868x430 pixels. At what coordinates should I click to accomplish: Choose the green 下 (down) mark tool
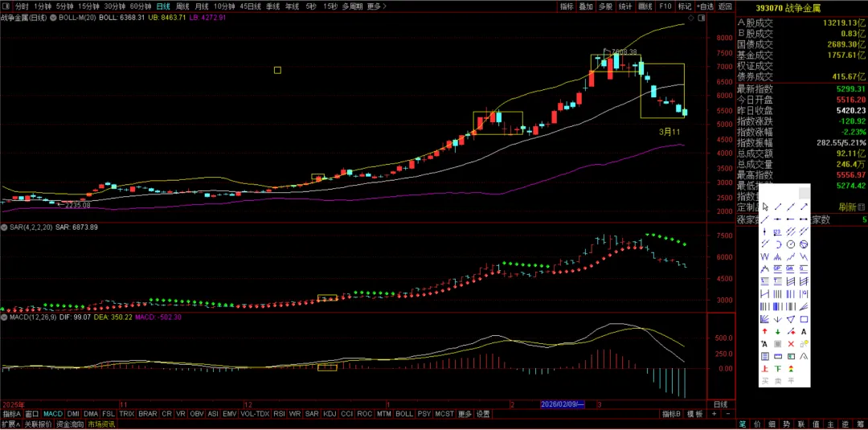(778, 369)
